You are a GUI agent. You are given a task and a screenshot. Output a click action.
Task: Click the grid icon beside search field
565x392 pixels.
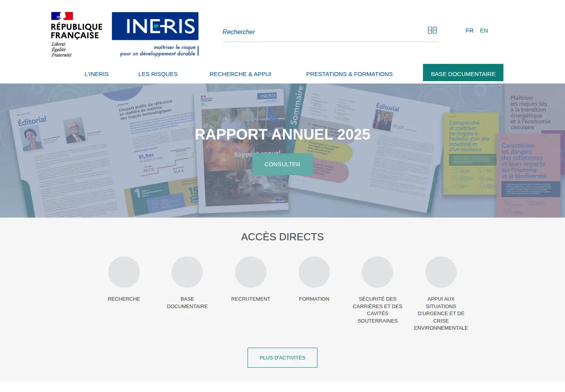(432, 30)
